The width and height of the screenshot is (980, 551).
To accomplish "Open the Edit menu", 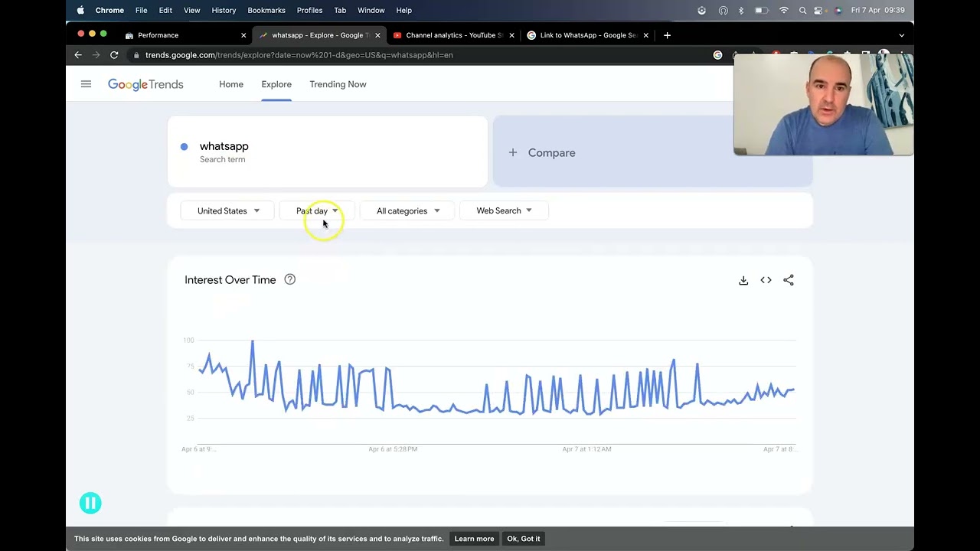I will [165, 10].
